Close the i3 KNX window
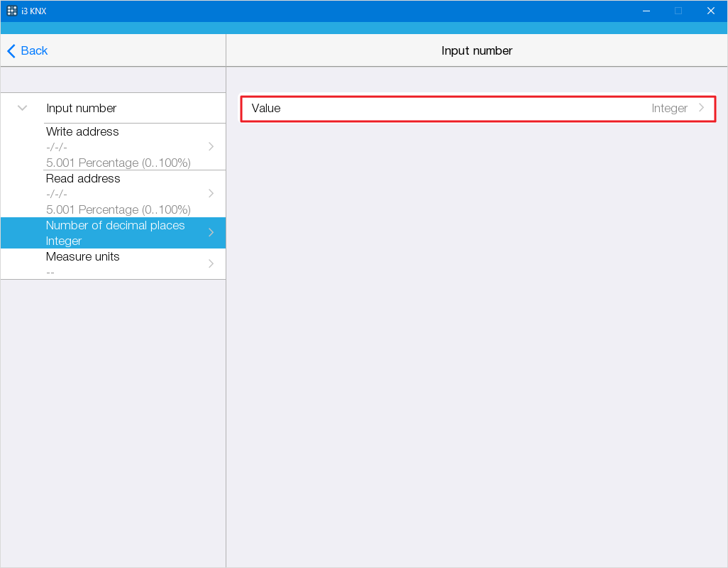 point(711,11)
